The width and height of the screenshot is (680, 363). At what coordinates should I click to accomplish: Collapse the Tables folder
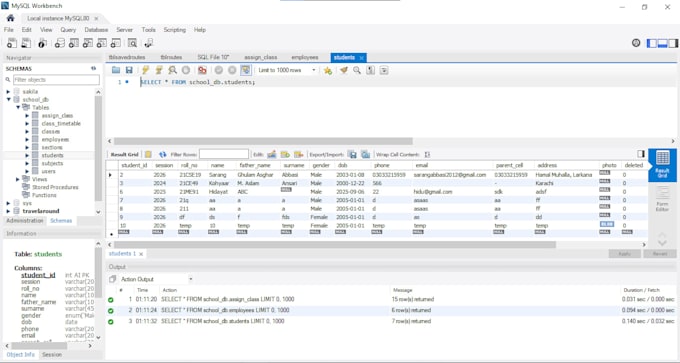click(x=18, y=107)
